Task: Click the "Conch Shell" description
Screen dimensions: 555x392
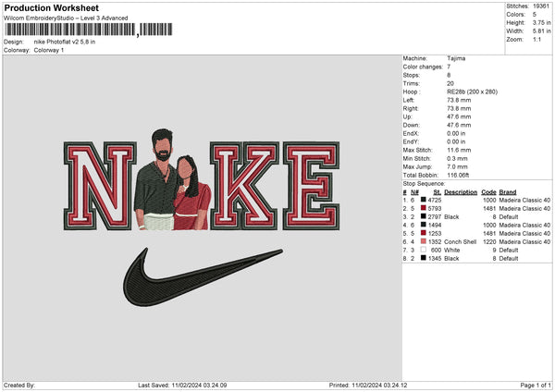Action: pyautogui.click(x=460, y=241)
